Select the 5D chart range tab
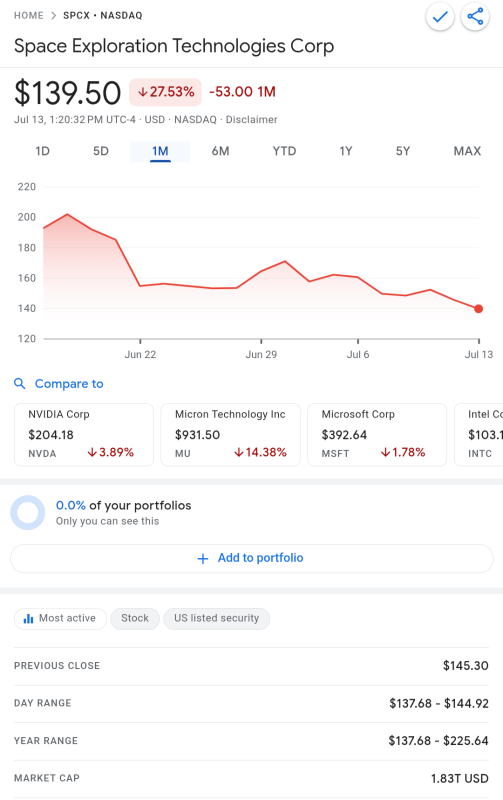 pos(100,151)
